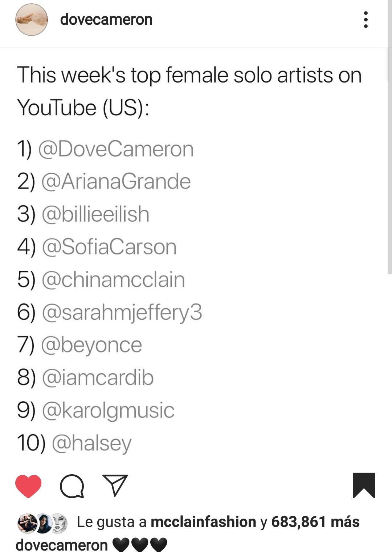Toggle the saved bookmark icon
Image resolution: width=392 pixels, height=552 pixels.
coord(364,485)
